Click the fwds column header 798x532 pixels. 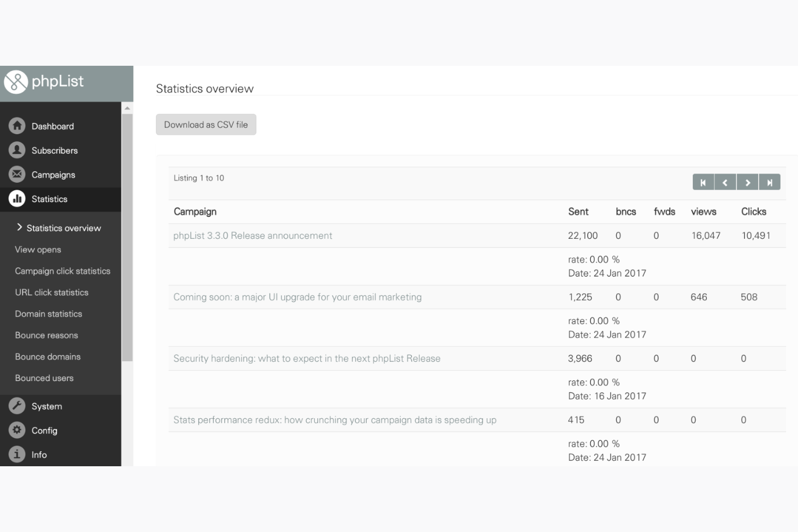coord(664,212)
